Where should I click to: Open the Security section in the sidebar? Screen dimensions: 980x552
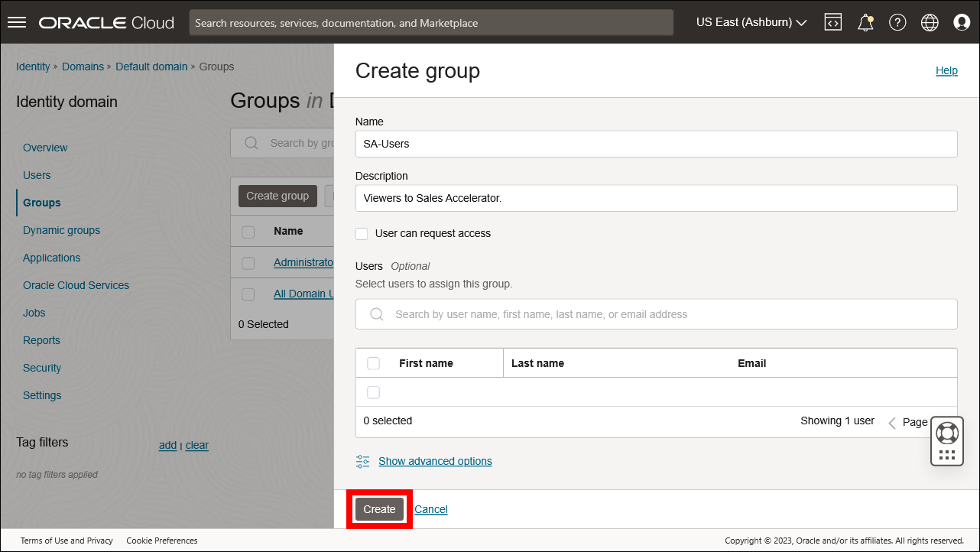tap(41, 368)
